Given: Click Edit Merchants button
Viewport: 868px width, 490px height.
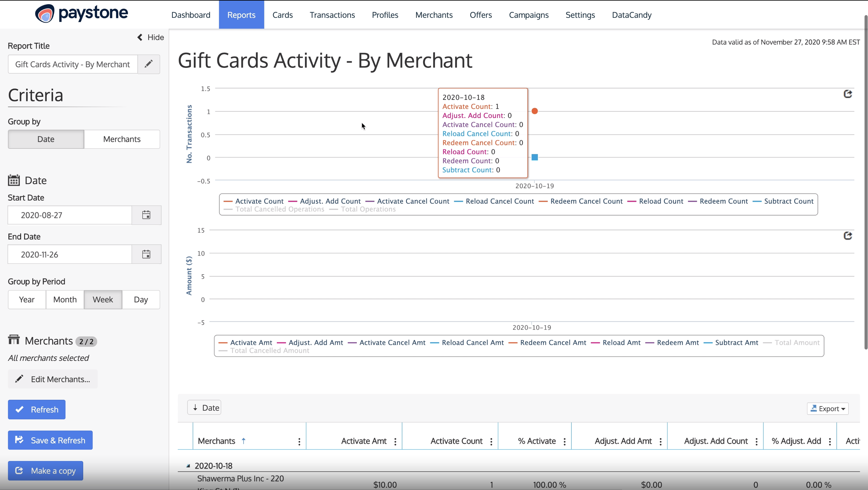Looking at the screenshot, I should 53,379.
